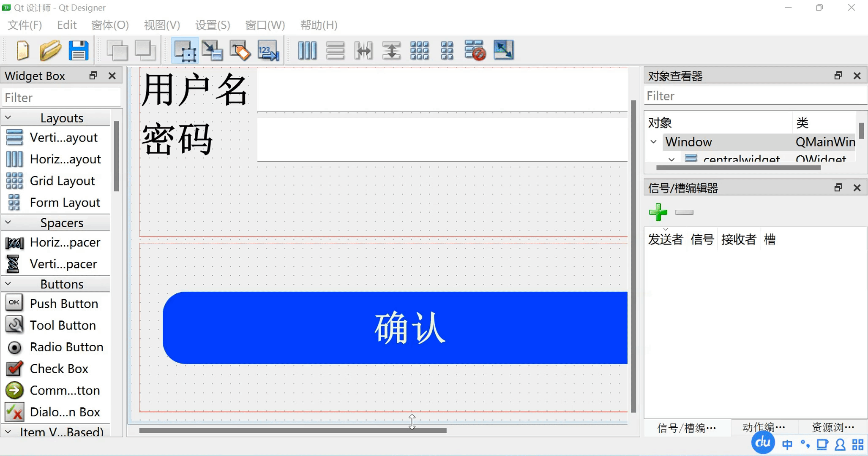The image size is (868, 456).
Task: Collapse the Window node in object tree
Action: (654, 142)
